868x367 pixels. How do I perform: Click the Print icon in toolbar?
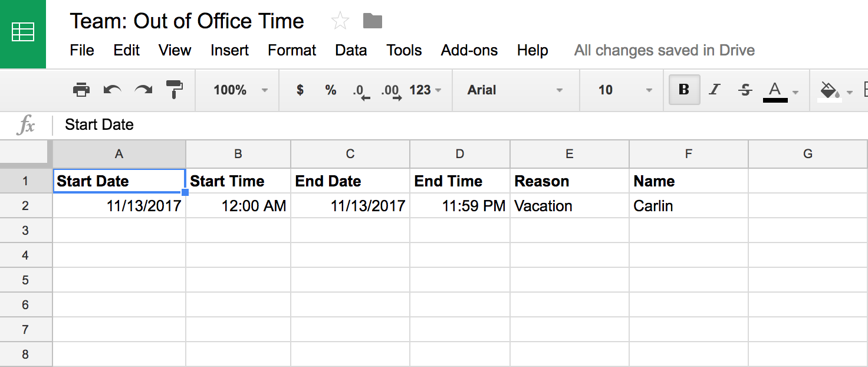point(81,90)
